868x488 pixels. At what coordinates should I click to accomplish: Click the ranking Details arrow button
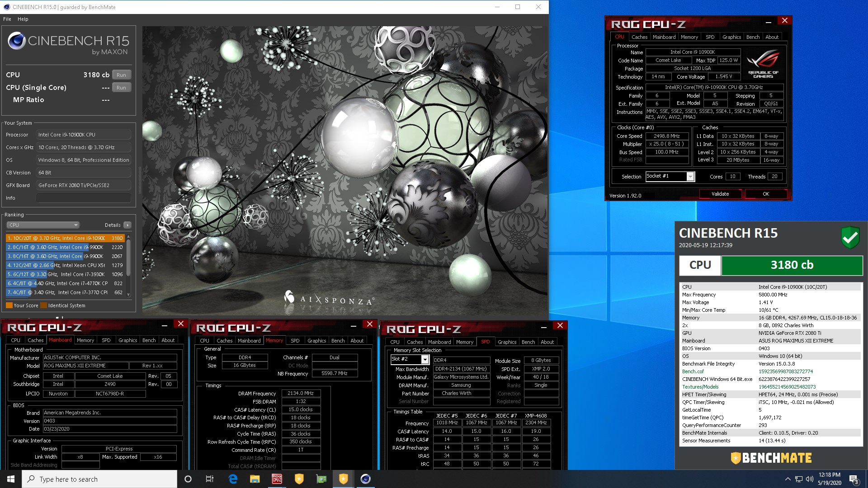127,225
